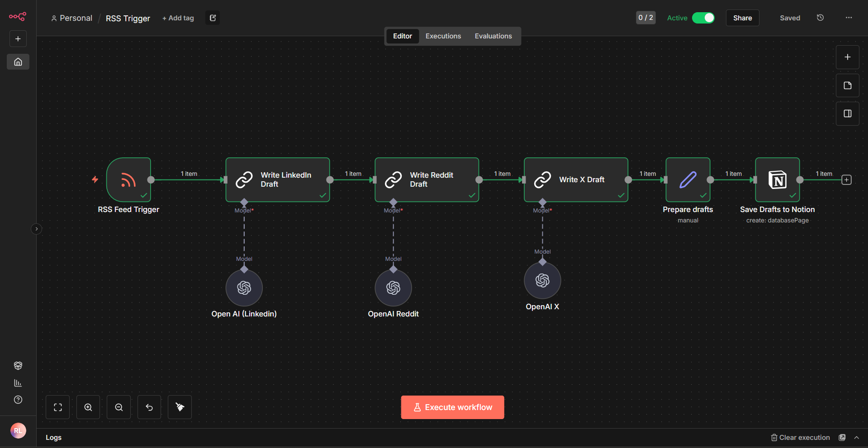Click the Execute workflow button
The width and height of the screenshot is (868, 448).
coord(452,407)
